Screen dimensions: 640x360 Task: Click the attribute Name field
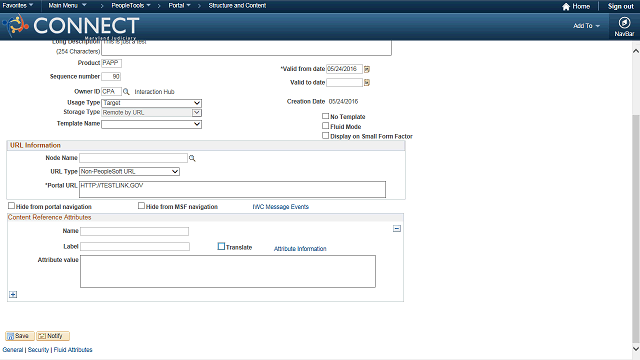point(134,231)
